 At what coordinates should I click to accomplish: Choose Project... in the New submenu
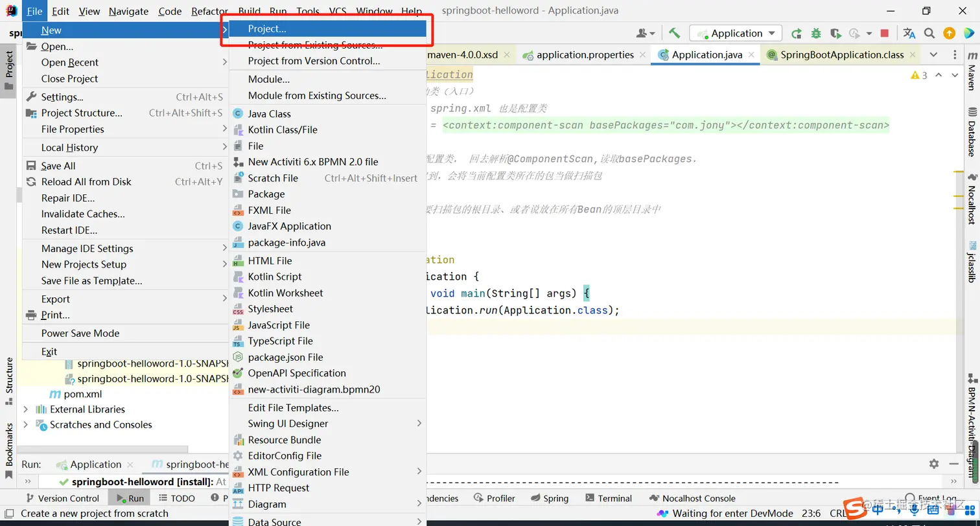pyautogui.click(x=327, y=29)
